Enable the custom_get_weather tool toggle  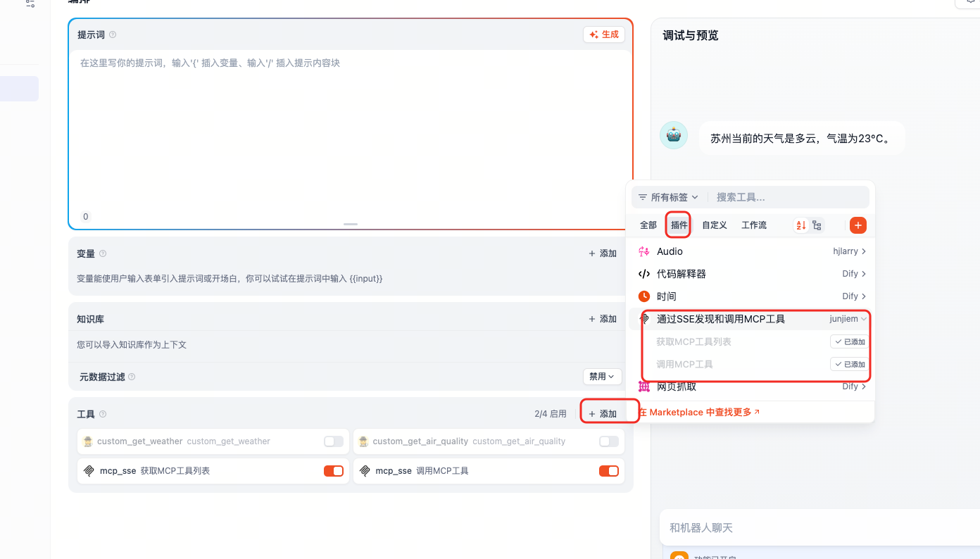pos(332,441)
